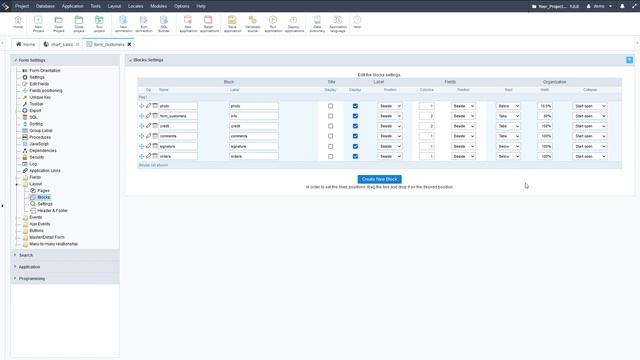The image size is (640, 360).
Task: Switch to the Home tab
Action: click(x=25, y=44)
